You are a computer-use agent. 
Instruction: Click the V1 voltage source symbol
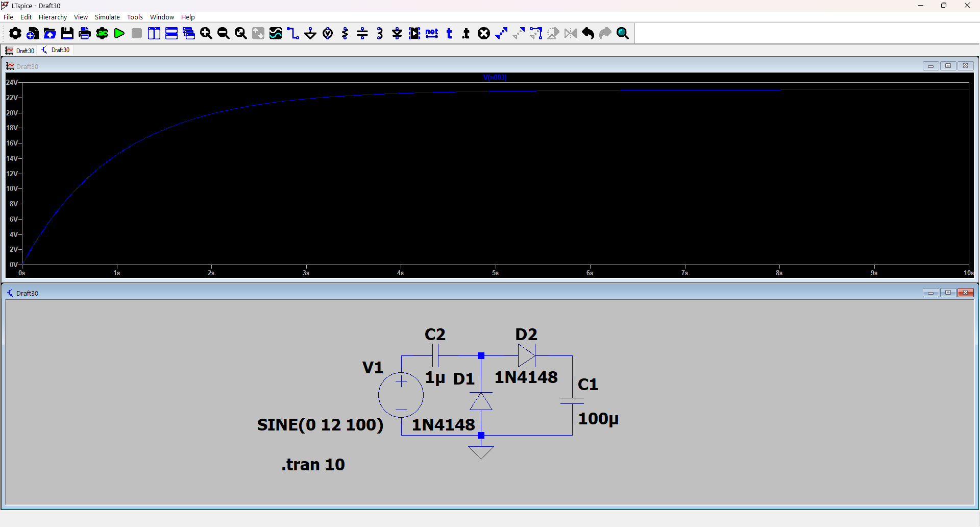(401, 395)
